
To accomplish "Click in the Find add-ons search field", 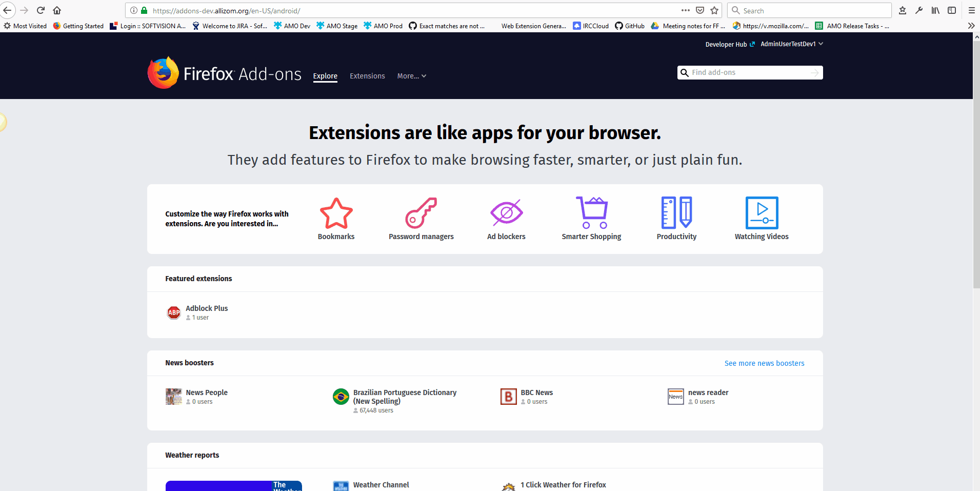I will [x=750, y=73].
